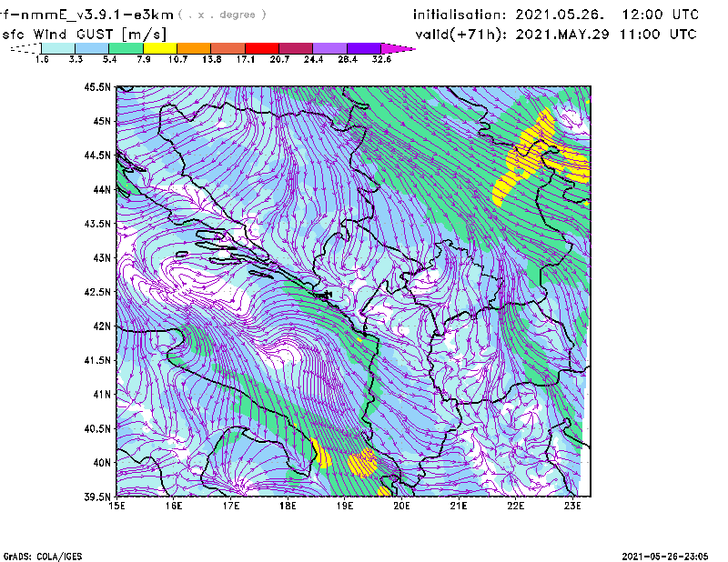728x562 pixels.
Task: Click the legend value 7.9
Action: (x=144, y=59)
